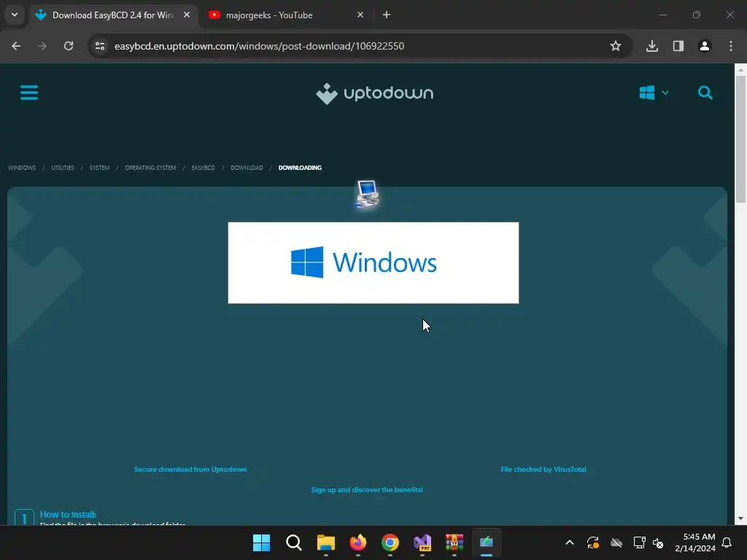Click the EasyBCD app icon

368,194
